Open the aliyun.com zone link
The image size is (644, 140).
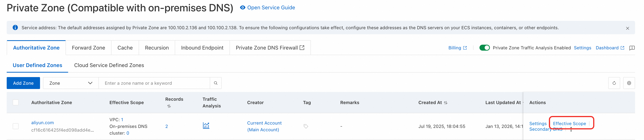[x=42, y=123]
